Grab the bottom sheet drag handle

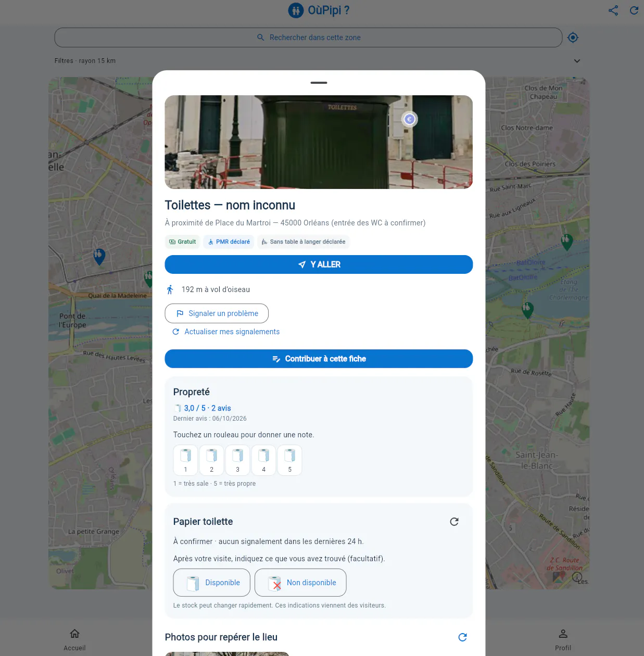point(319,83)
